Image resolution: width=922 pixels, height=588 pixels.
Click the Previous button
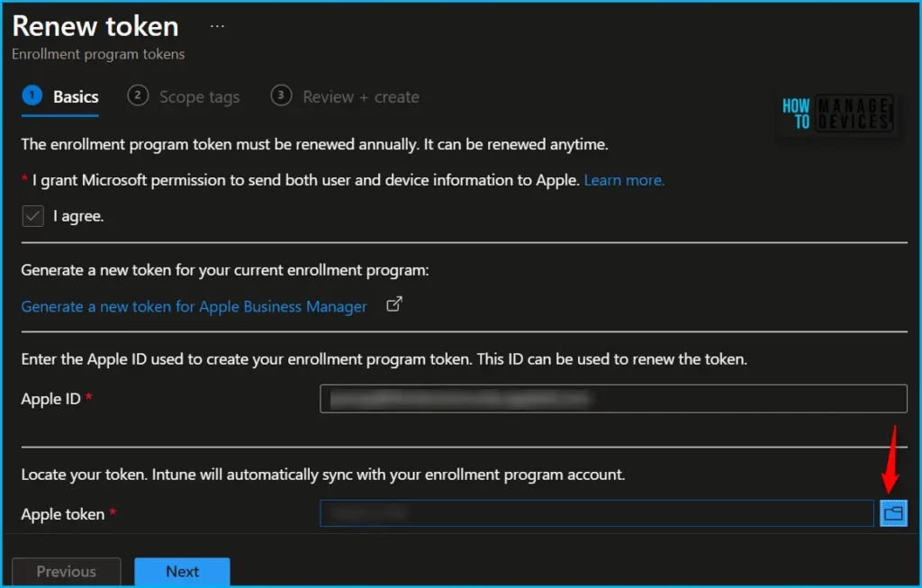67,572
